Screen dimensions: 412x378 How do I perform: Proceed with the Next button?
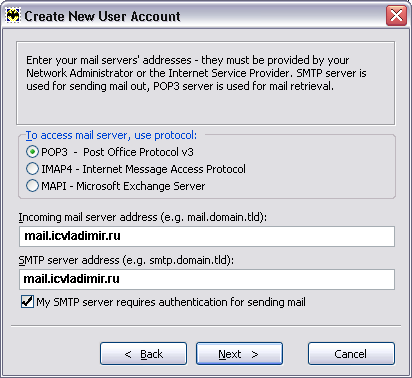pos(239,354)
